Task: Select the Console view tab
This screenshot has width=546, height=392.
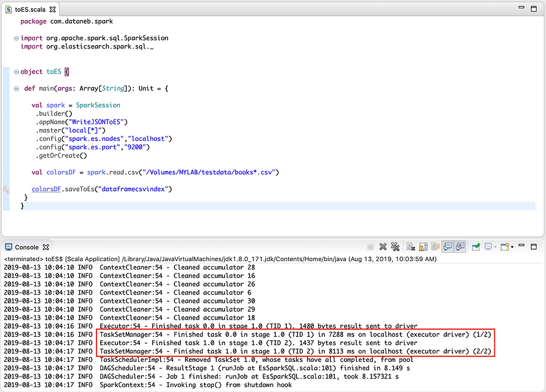Action: [x=27, y=247]
